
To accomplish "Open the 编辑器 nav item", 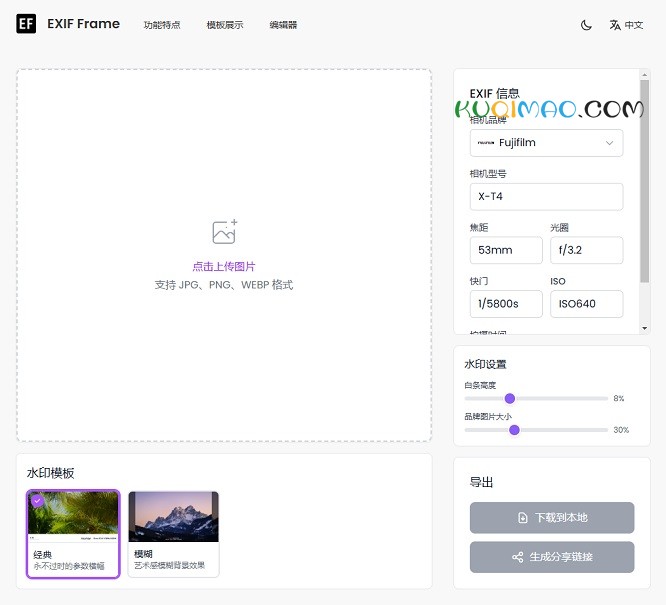I will [x=283, y=25].
